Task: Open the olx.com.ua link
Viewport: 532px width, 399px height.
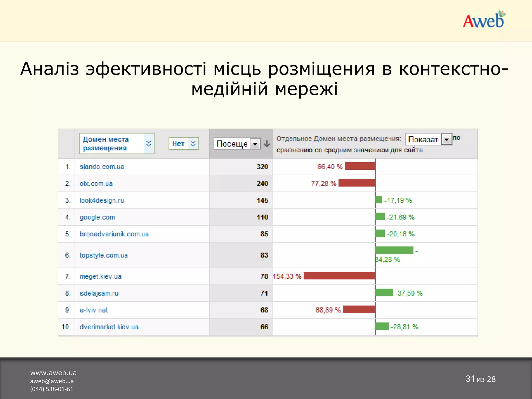Action: click(96, 184)
